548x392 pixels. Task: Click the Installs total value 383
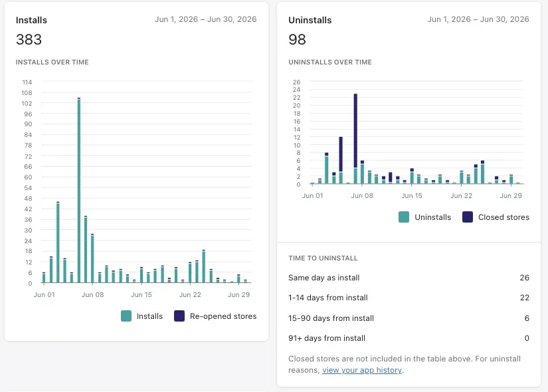pos(29,39)
